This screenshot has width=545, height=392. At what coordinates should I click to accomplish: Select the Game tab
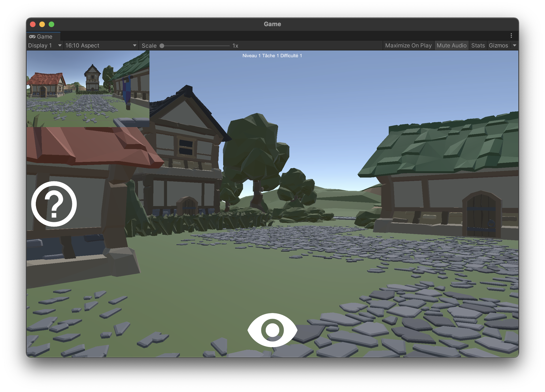click(44, 36)
